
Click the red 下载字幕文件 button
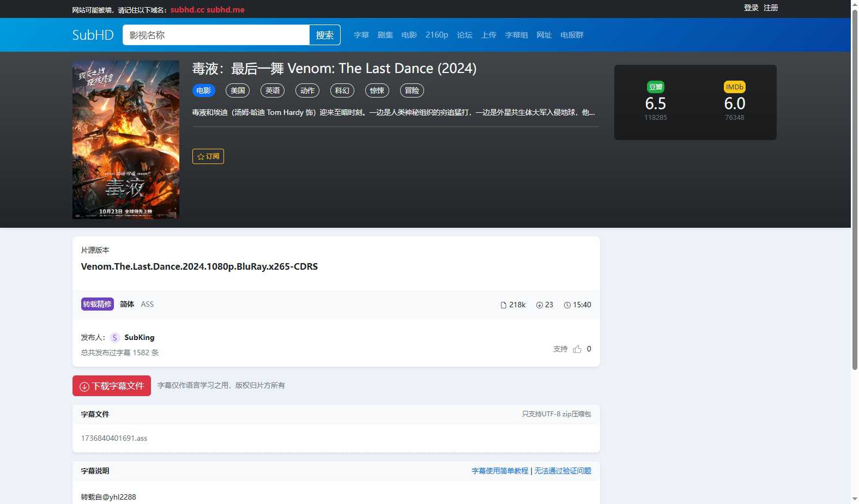tap(112, 386)
